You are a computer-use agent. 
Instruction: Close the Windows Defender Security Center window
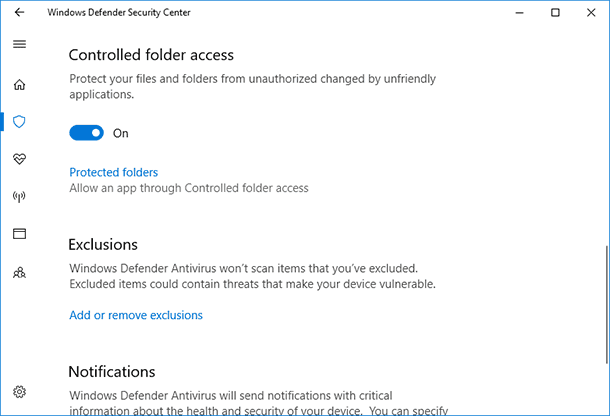click(x=591, y=12)
